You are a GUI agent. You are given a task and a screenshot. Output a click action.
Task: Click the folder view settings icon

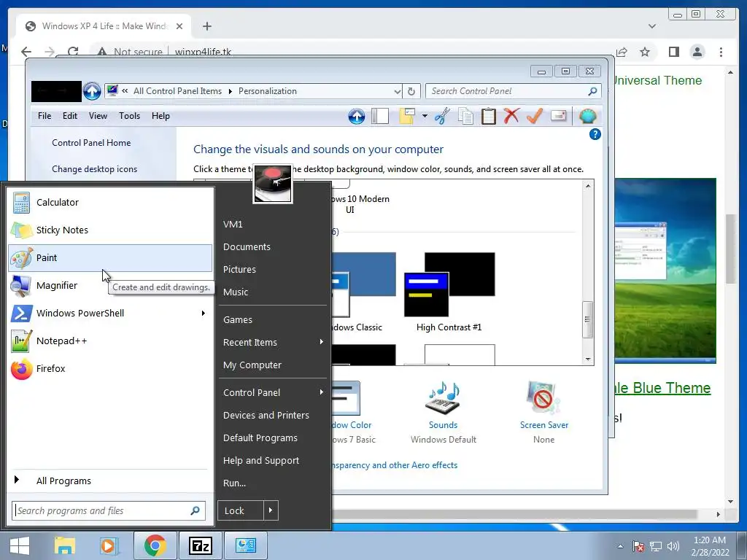(x=406, y=116)
